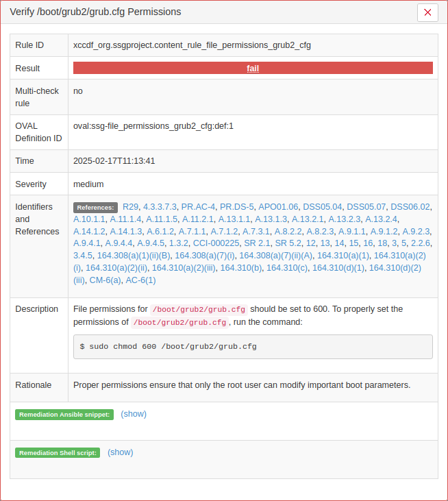The height and width of the screenshot is (501, 448).
Task: Click the Remediation Ansible snippet green label
Action: point(64,415)
